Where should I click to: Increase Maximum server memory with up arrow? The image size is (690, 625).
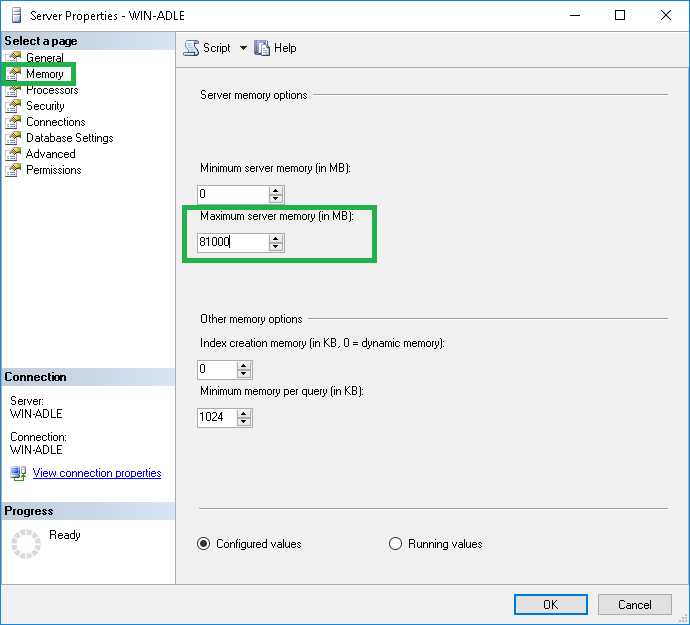[276, 239]
